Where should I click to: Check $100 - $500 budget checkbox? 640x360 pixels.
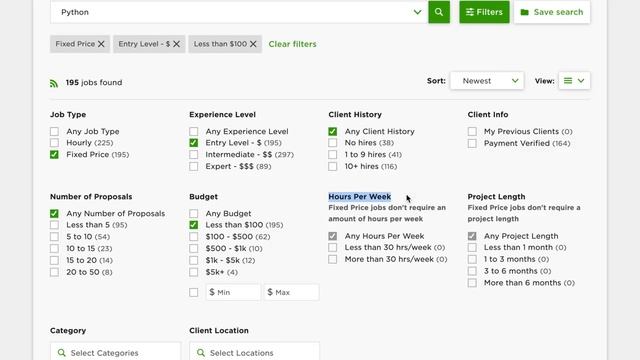(193, 237)
